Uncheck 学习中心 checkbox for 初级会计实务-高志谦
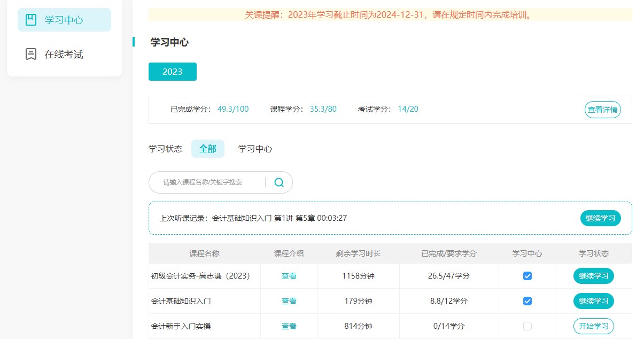The image size is (644, 339). (x=527, y=276)
